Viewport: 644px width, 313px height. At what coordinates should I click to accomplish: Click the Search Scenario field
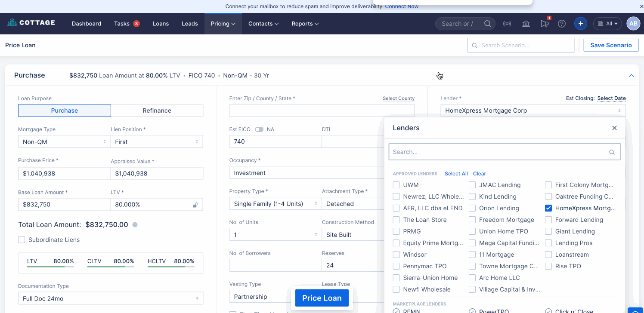click(521, 45)
